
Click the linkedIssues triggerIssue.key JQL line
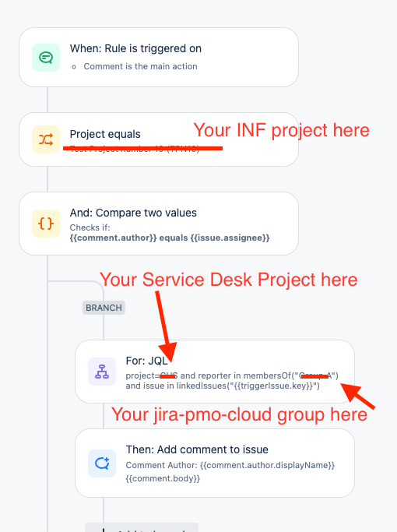(223, 386)
